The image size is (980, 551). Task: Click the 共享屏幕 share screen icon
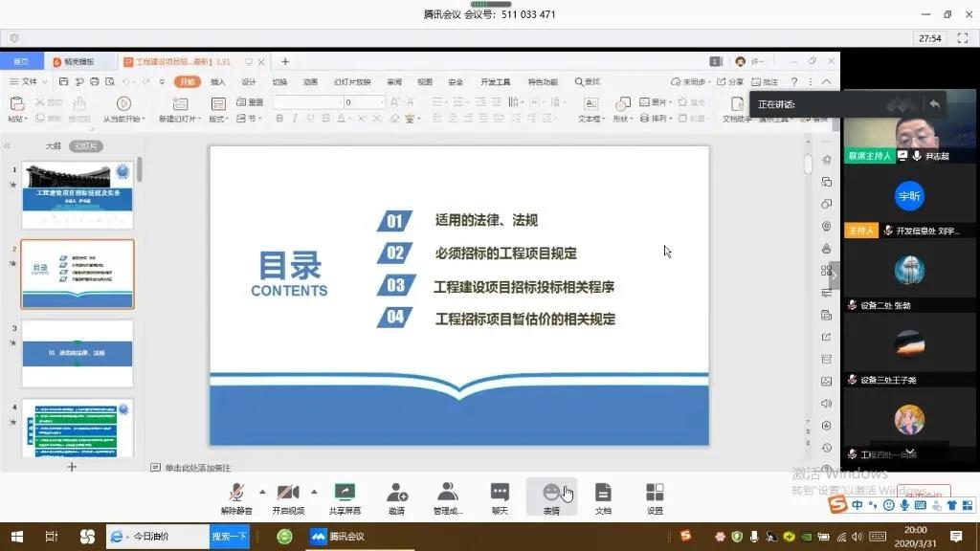click(x=345, y=493)
